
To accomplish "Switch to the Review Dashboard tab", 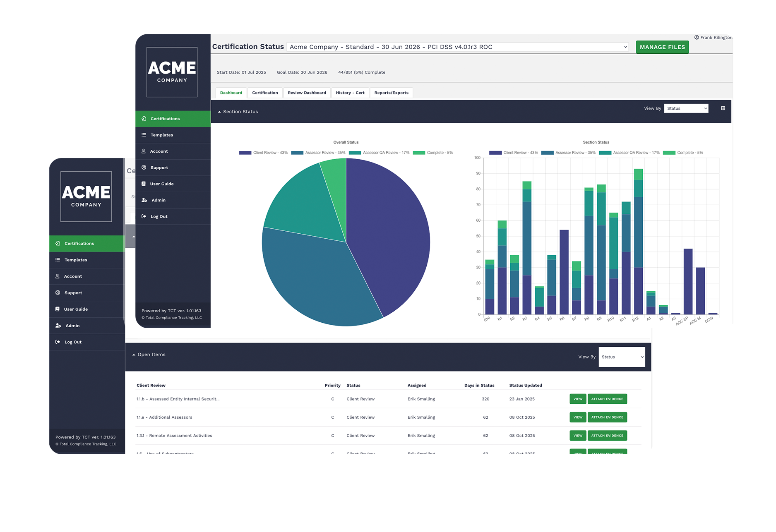I will click(x=307, y=93).
